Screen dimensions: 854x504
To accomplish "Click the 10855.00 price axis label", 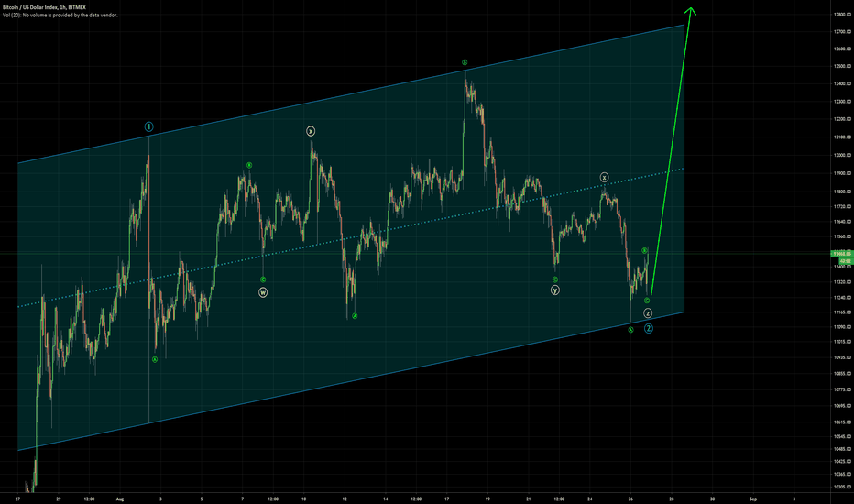I will (842, 374).
